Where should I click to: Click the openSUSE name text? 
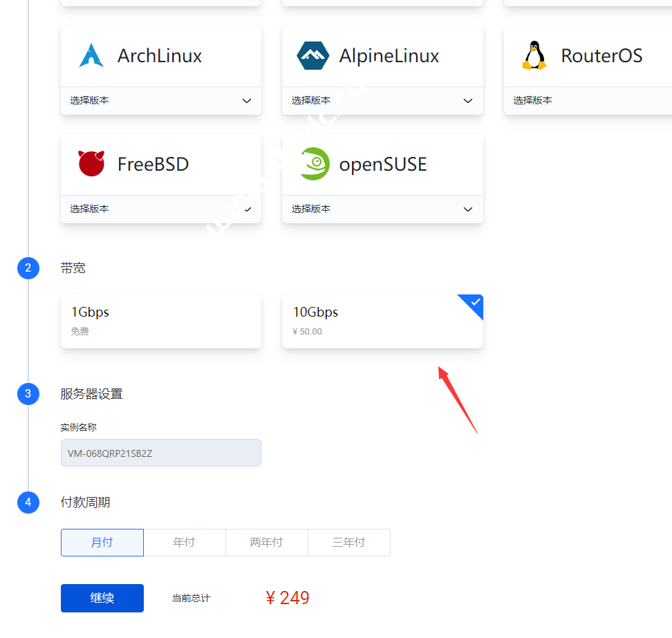tap(383, 165)
